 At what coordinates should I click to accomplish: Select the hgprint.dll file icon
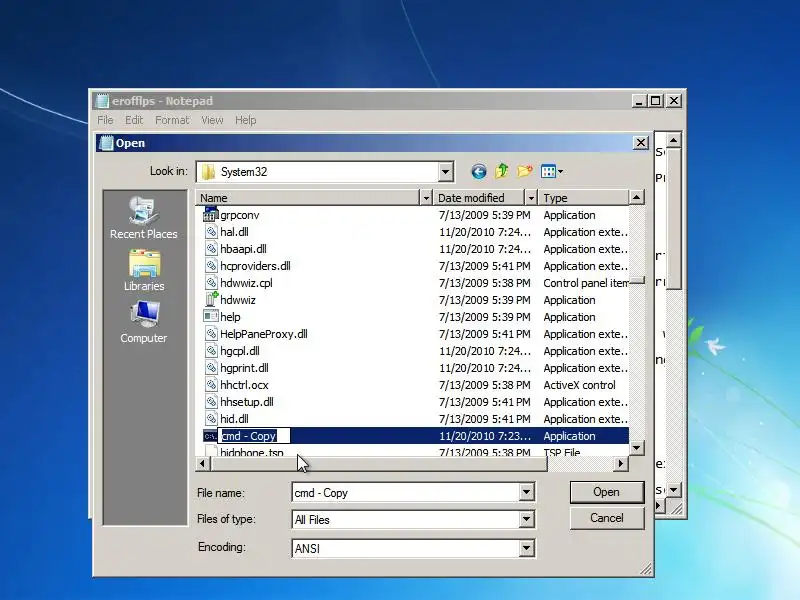(211, 368)
